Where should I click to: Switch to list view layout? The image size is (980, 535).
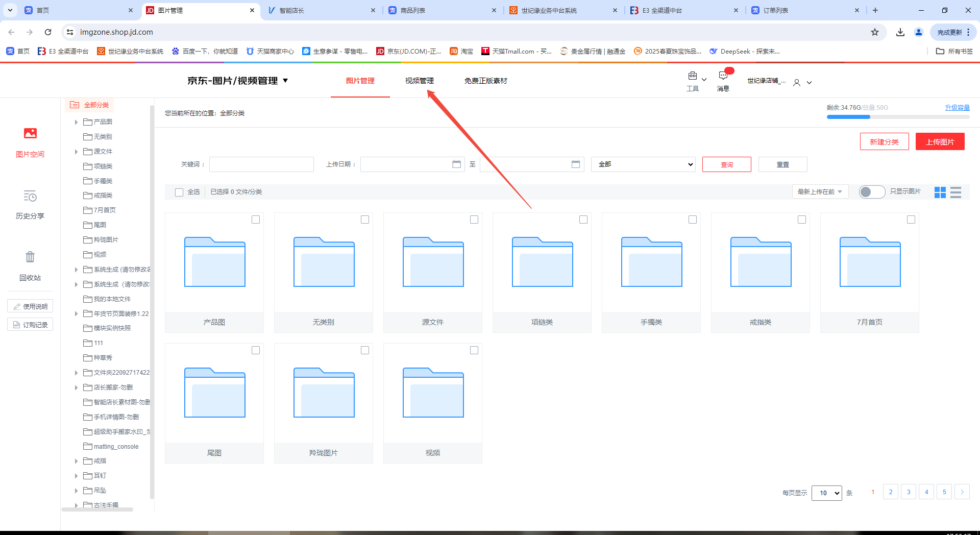[x=956, y=192]
